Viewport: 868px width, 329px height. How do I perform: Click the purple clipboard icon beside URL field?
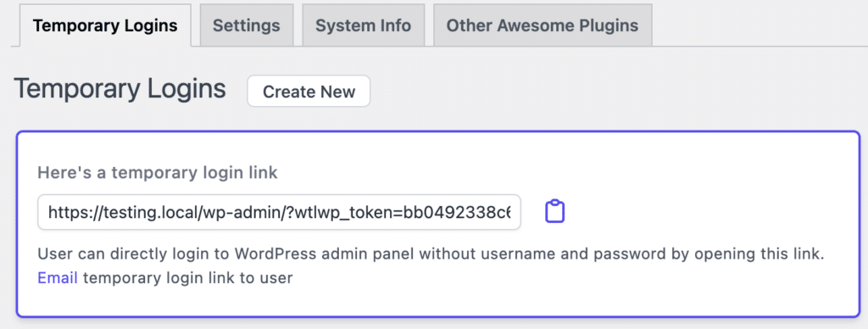click(554, 212)
